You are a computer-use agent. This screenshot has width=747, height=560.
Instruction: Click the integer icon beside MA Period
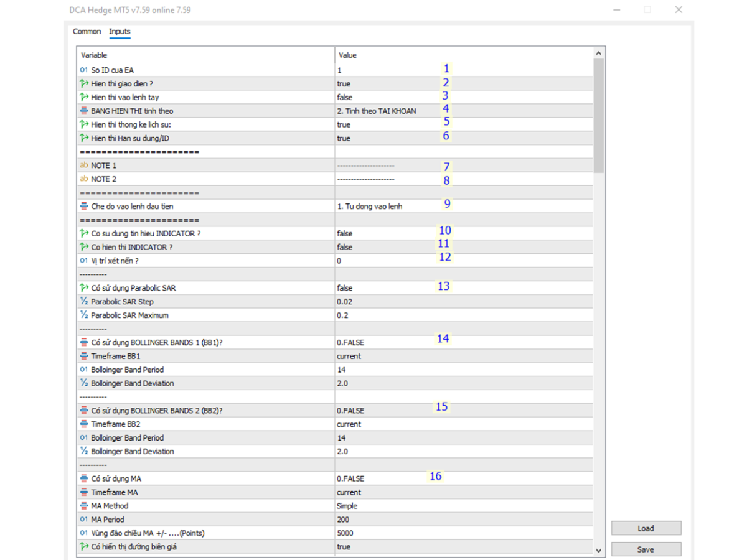point(84,520)
